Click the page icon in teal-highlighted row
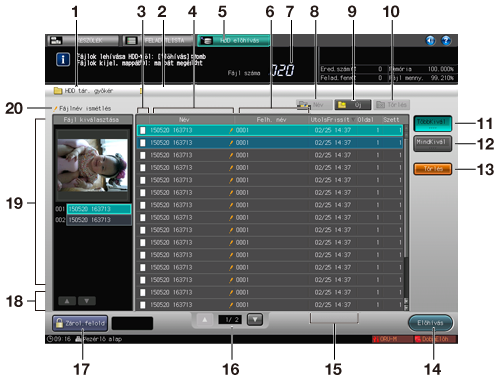Image resolution: width=500 pixels, height=380 pixels. 143,130
